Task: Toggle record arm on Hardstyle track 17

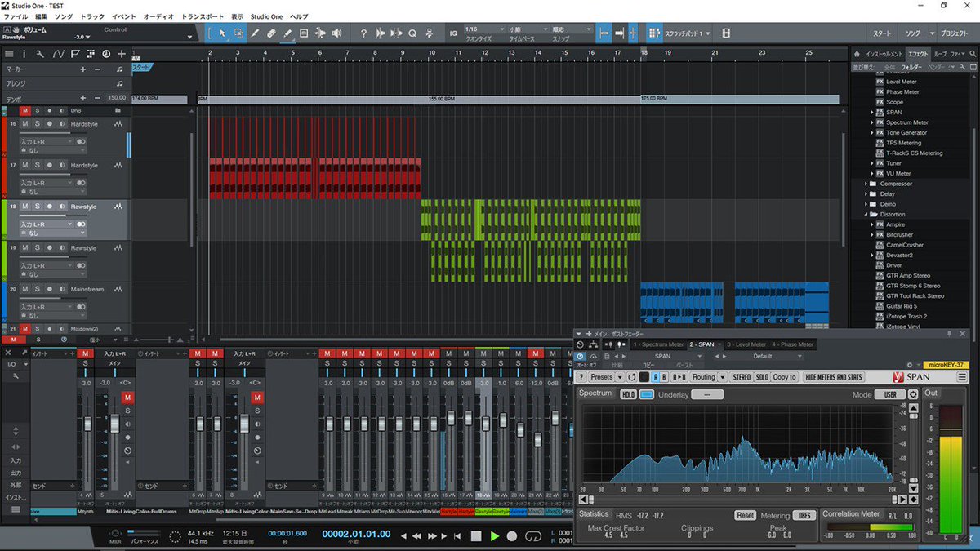Action: (49, 165)
